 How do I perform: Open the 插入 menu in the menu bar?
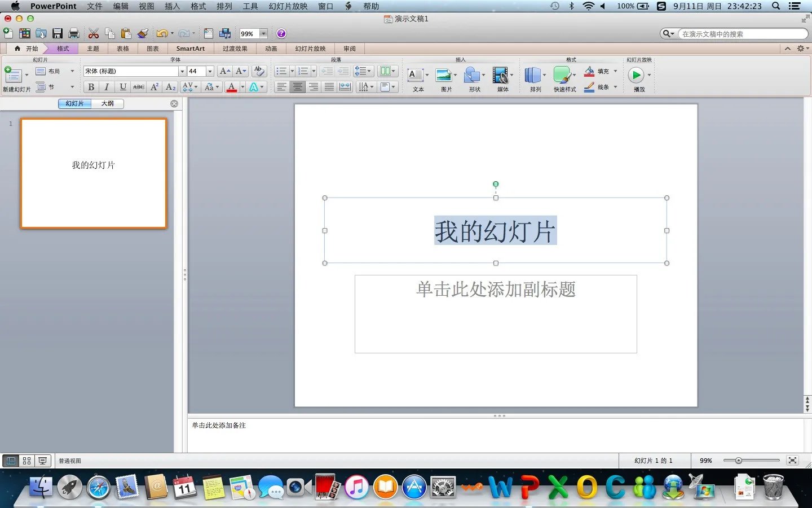coord(171,6)
